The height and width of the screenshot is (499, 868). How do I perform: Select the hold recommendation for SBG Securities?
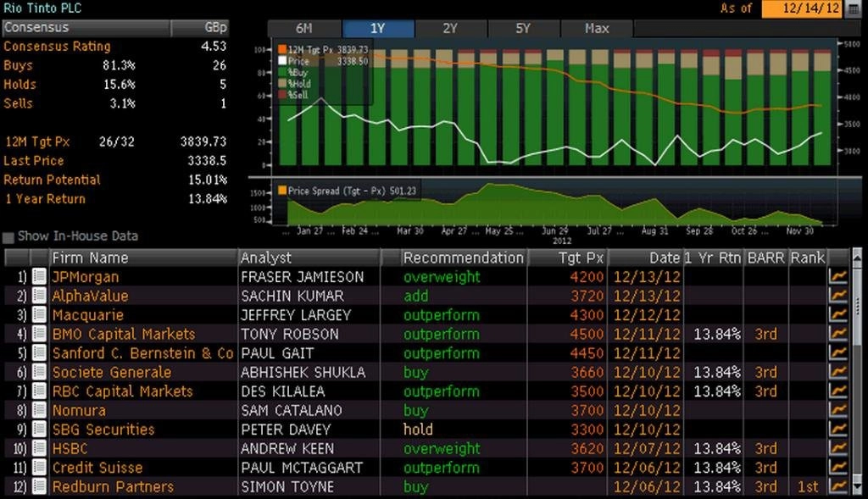pos(418,430)
